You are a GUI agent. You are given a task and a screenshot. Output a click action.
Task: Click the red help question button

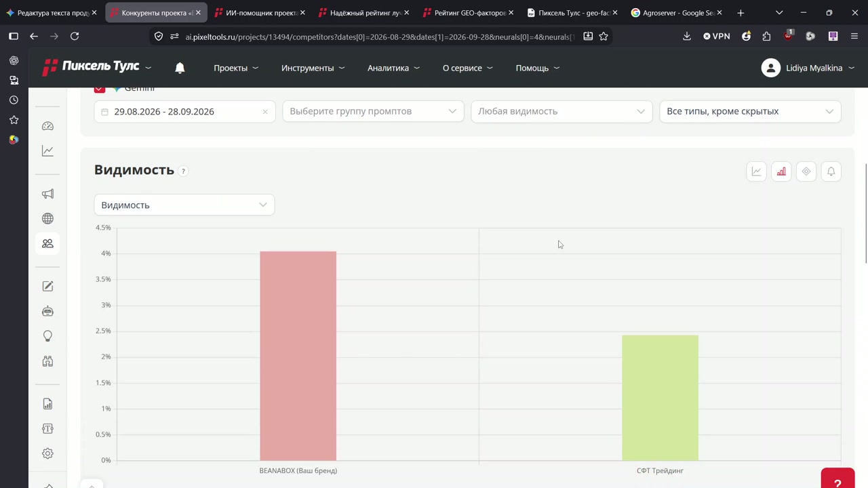click(x=837, y=480)
